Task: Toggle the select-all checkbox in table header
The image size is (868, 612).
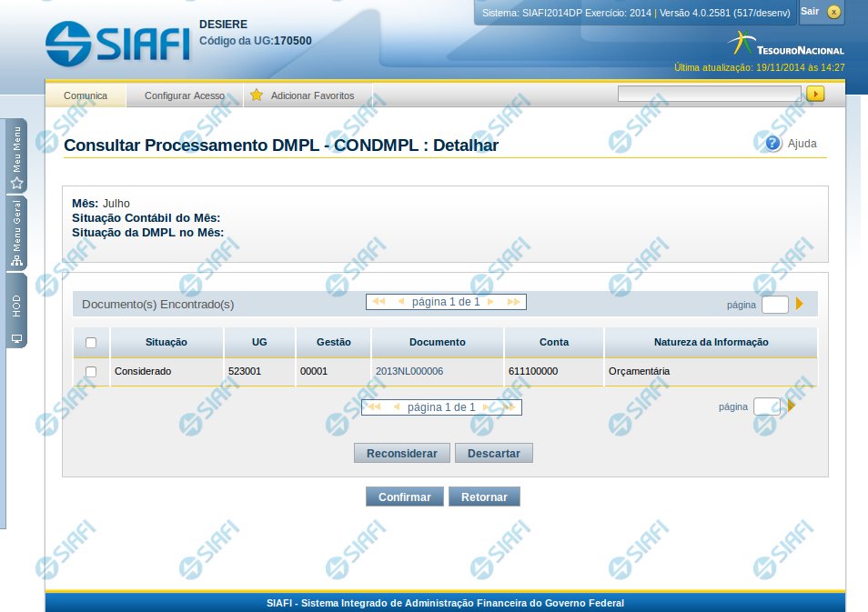Action: [91, 343]
